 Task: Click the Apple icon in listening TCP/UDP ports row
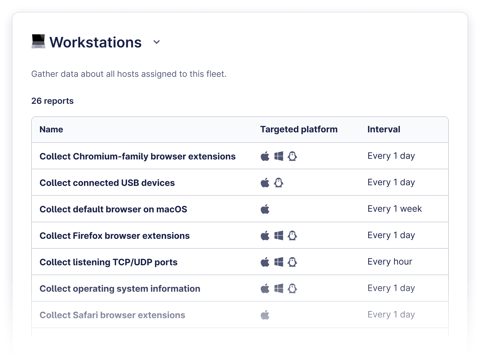(x=265, y=262)
